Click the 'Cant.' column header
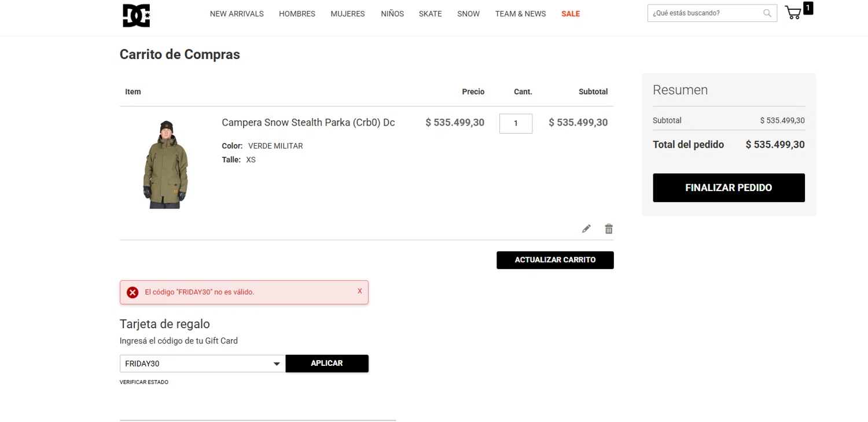 coord(523,91)
